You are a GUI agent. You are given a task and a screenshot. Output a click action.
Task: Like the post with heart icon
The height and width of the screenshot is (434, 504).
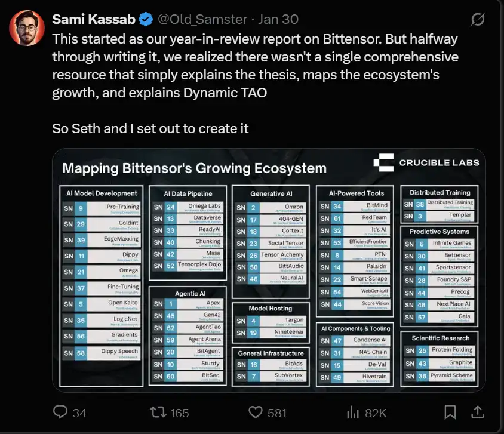[x=256, y=412]
